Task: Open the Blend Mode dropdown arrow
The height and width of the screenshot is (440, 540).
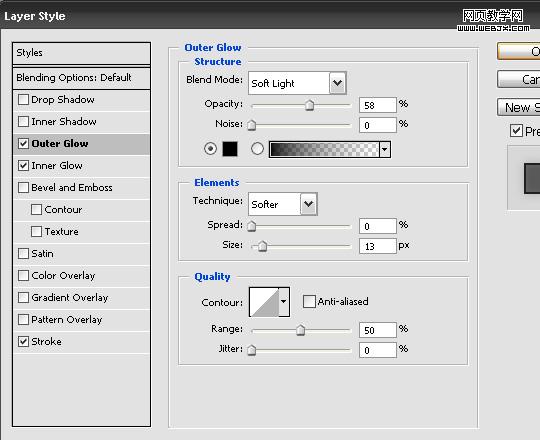Action: pos(338,83)
